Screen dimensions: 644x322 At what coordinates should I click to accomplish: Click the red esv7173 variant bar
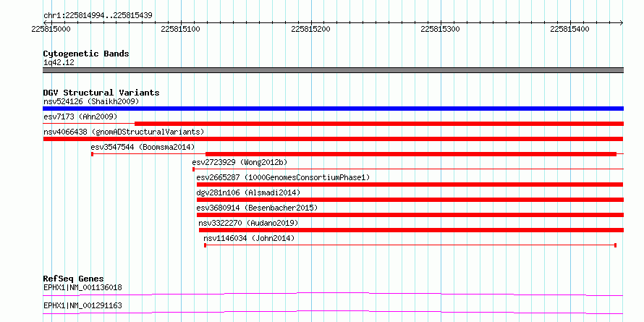[379, 124]
